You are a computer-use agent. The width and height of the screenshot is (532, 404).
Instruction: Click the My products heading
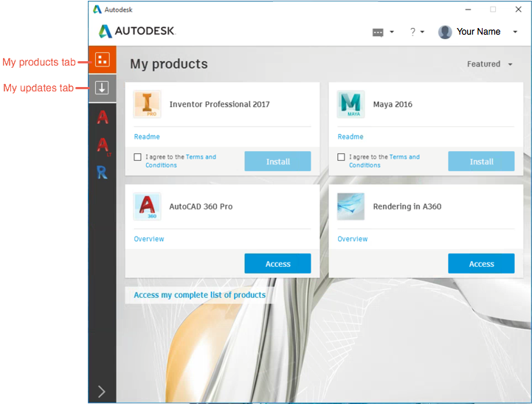(169, 64)
